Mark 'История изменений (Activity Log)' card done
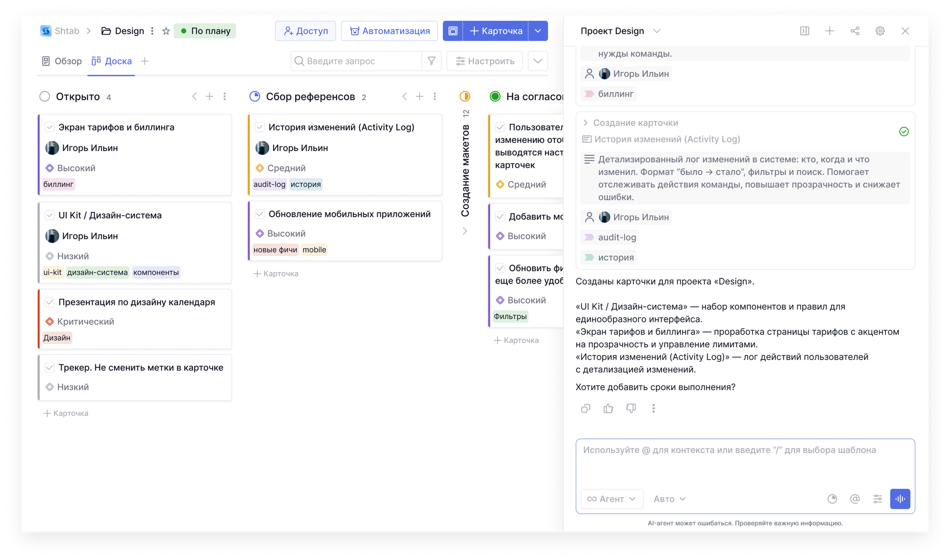The height and width of the screenshot is (560, 950). coord(259,127)
